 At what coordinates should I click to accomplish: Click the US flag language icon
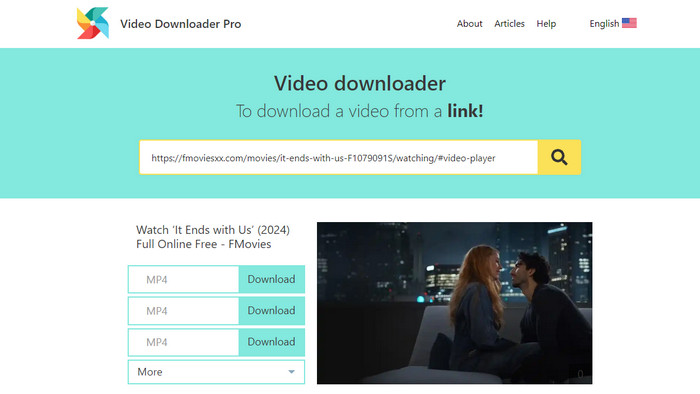629,23
